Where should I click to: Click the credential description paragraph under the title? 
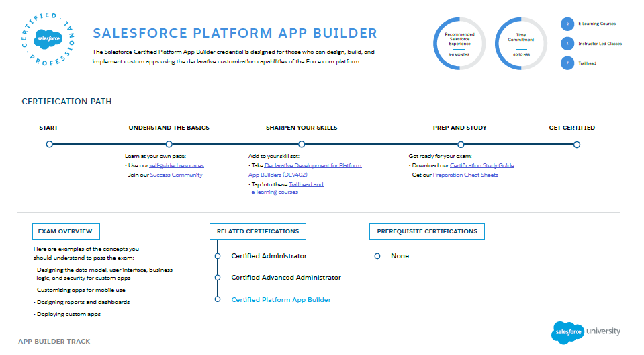pyautogui.click(x=233, y=56)
